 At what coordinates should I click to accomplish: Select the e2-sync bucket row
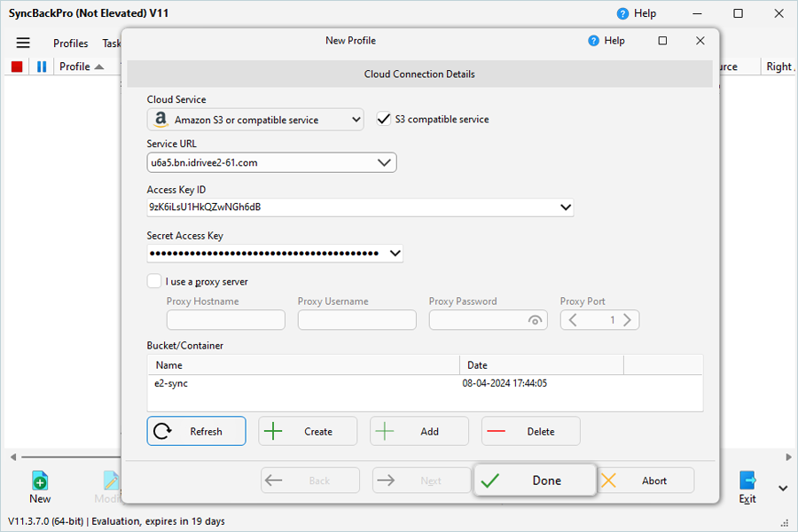[x=425, y=383]
